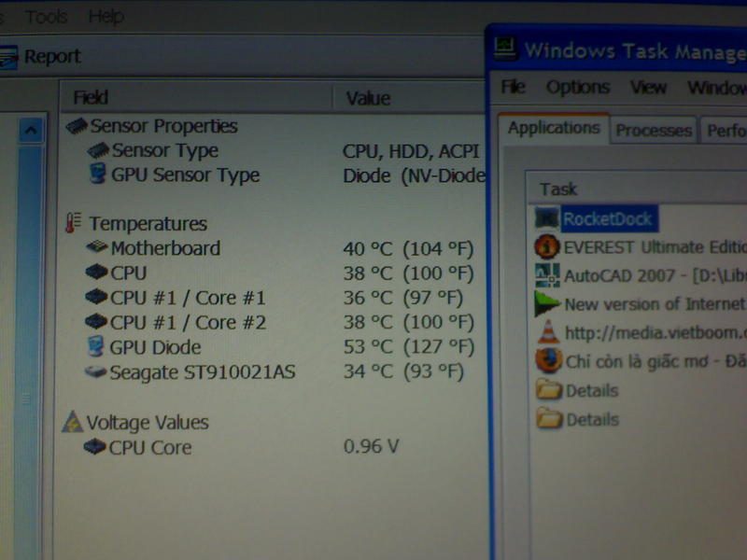The width and height of the screenshot is (747, 560).
Task: Open the View menu in Task Manager
Action: pos(648,88)
